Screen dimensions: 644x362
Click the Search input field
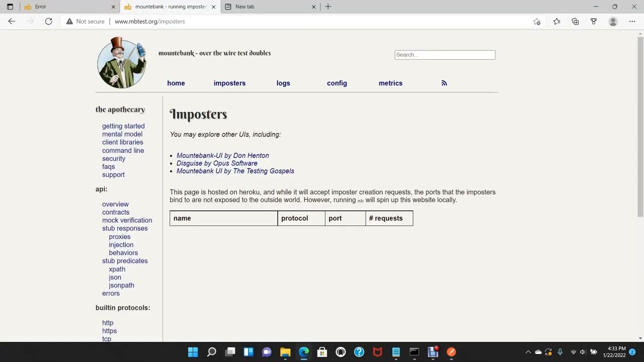[x=445, y=55]
